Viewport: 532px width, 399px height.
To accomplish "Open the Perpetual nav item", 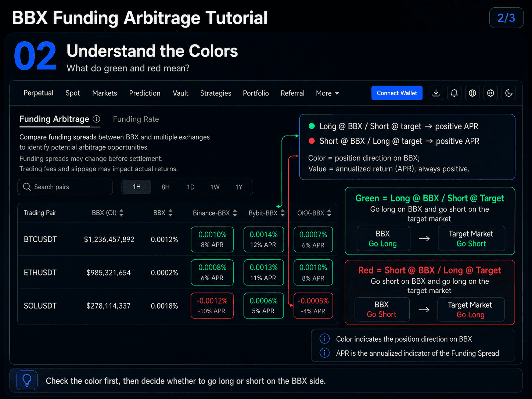I will pyautogui.click(x=38, y=93).
